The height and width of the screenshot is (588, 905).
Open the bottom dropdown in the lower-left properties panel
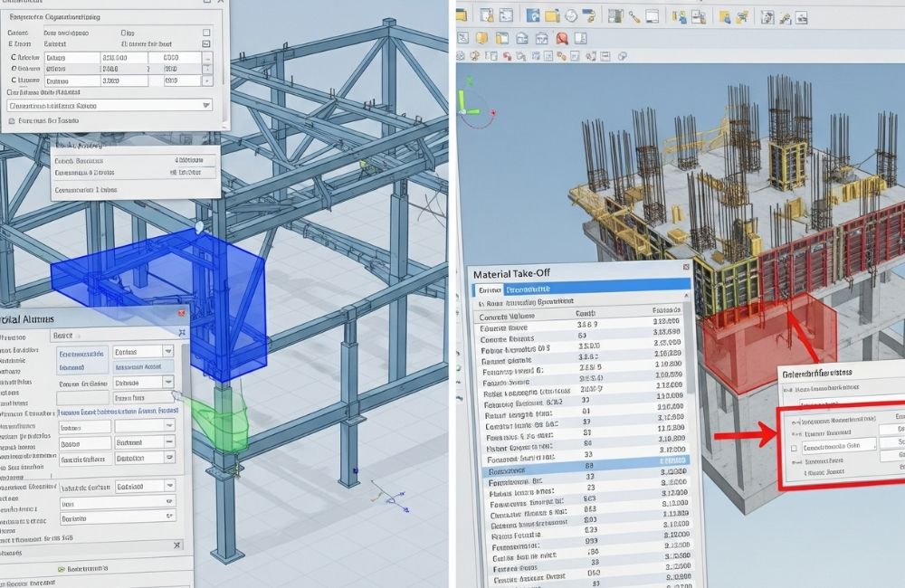pos(168,517)
